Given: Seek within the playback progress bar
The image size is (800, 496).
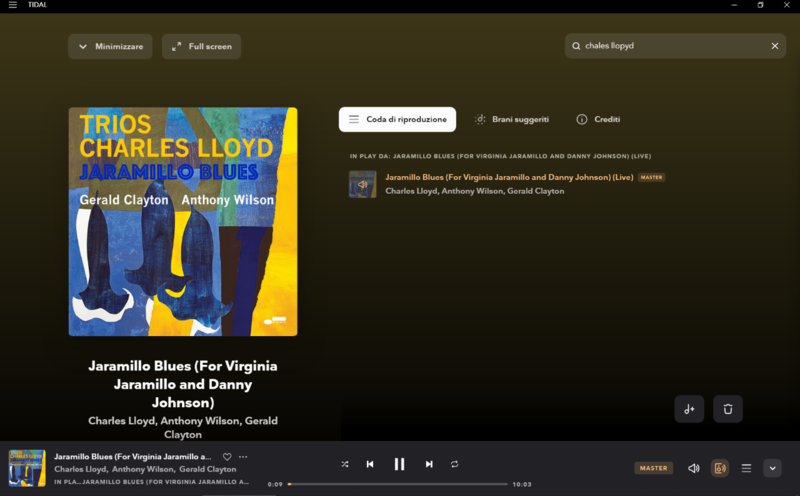Looking at the screenshot, I should [397, 484].
